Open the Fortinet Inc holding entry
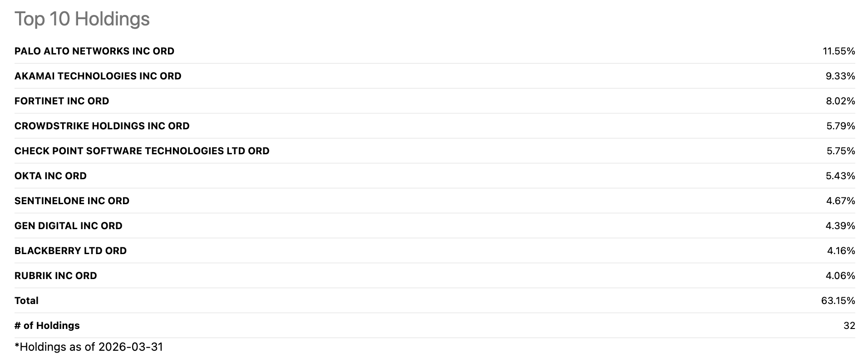 tap(62, 101)
